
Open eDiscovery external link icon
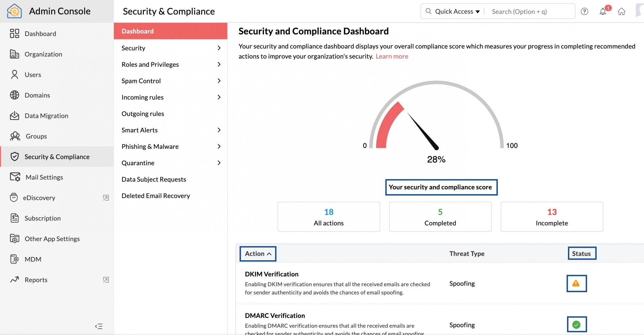106,198
